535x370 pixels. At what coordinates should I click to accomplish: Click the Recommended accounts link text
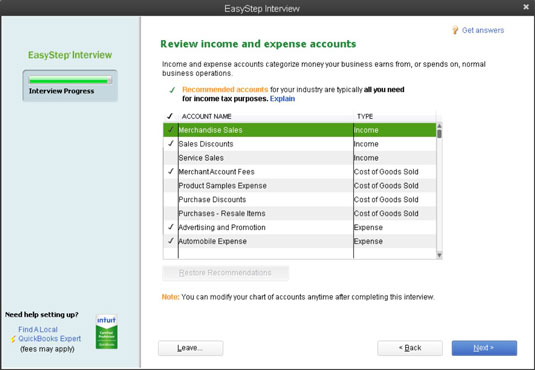225,89
